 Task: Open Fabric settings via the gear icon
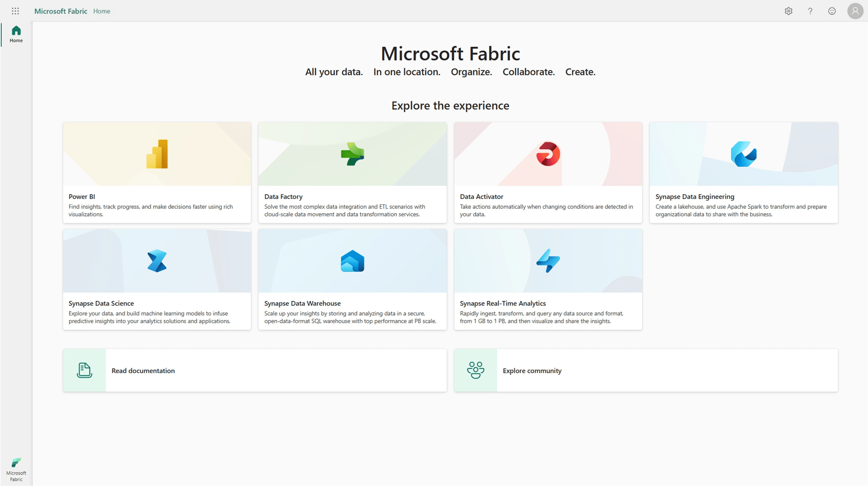click(x=789, y=11)
